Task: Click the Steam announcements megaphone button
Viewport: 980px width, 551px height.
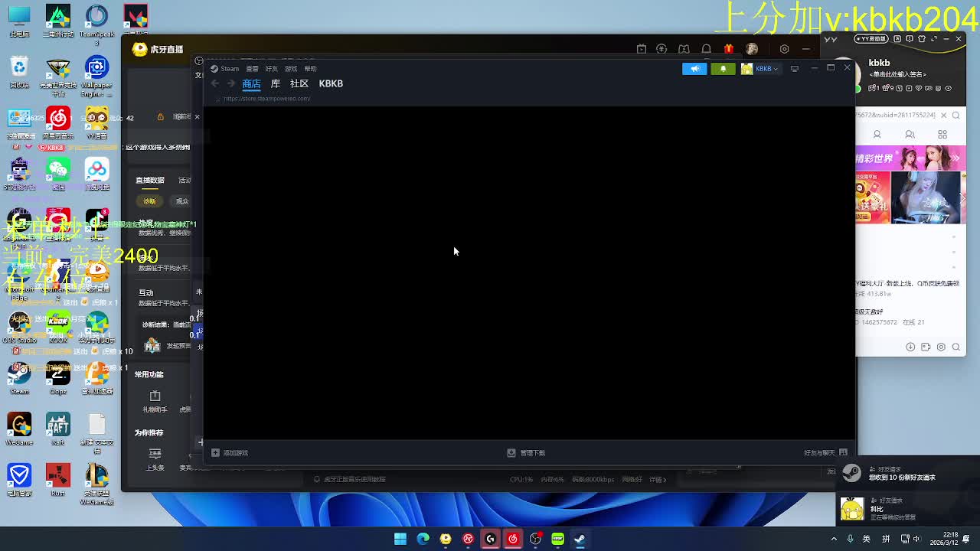Action: [x=694, y=69]
